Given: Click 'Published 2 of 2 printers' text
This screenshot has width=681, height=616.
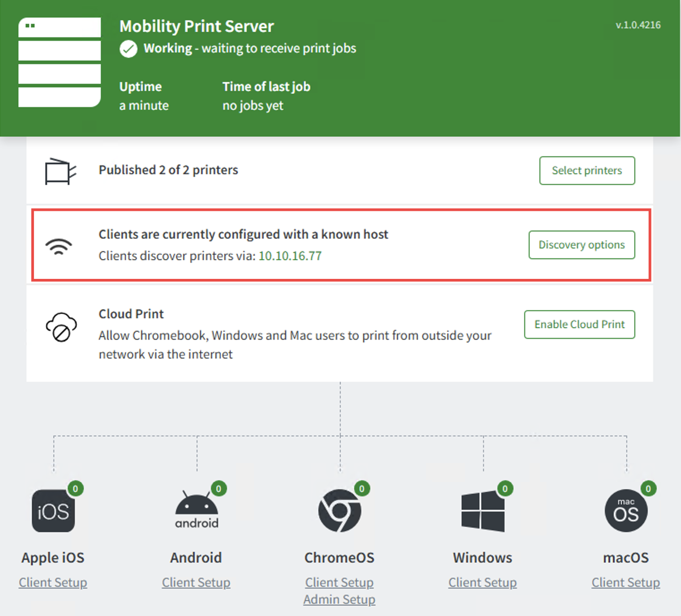Looking at the screenshot, I should [x=168, y=170].
